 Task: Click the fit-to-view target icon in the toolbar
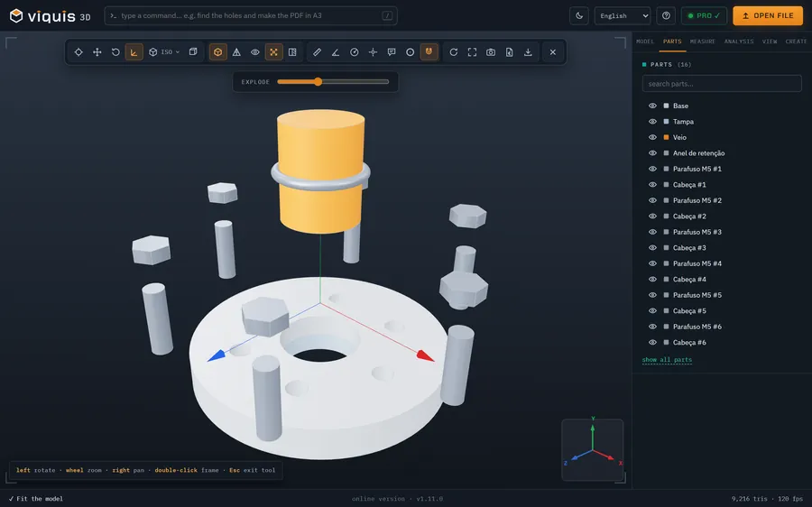78,52
